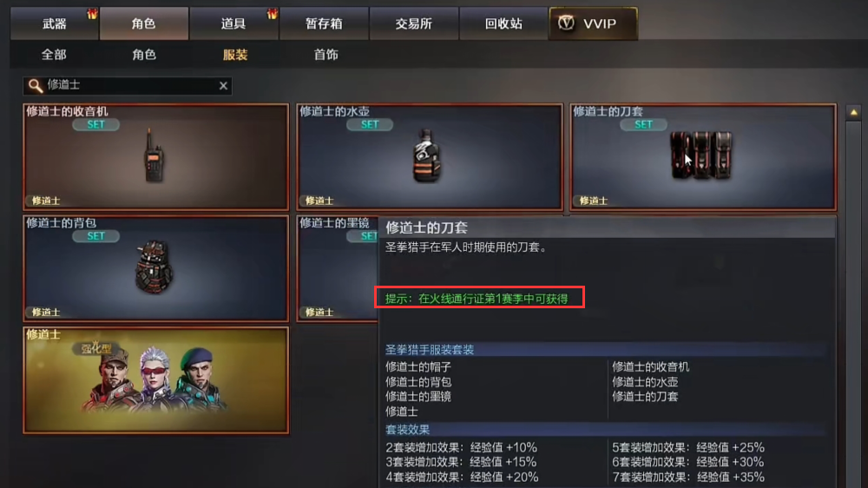
Task: Click the VVIP emblem icon
Action: click(566, 23)
